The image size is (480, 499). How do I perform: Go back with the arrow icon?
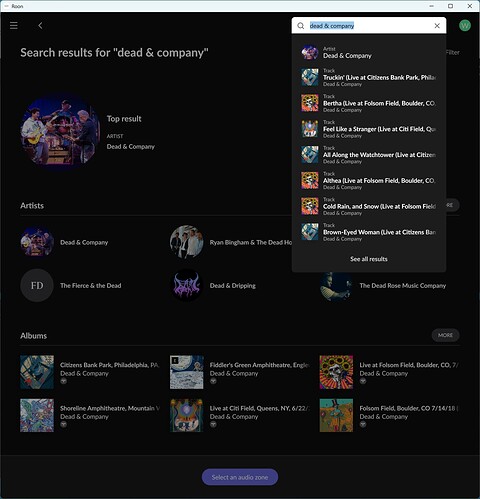coord(40,25)
